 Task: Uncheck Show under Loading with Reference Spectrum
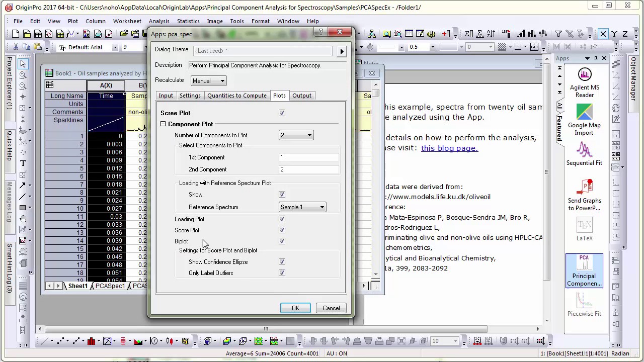click(282, 195)
